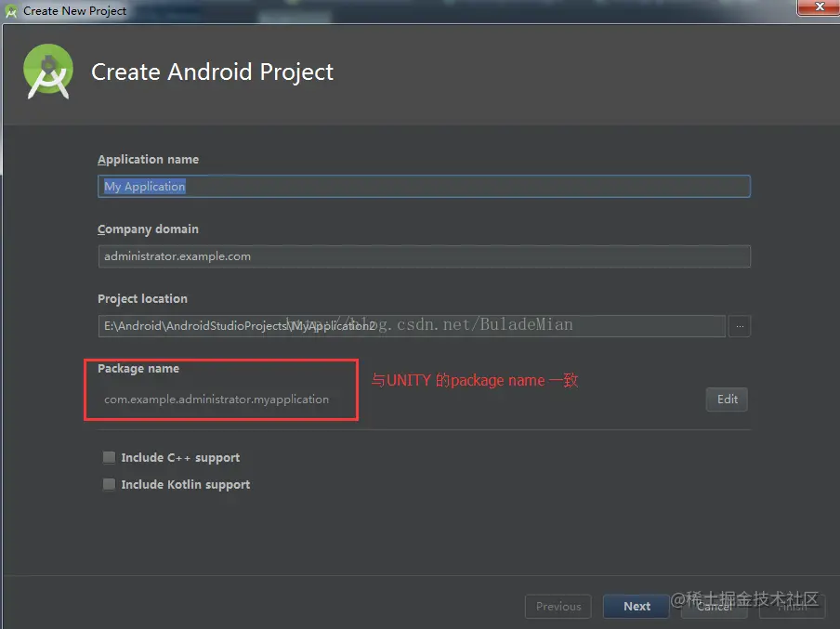
Task: Click the Create Android Project heading
Action: pos(212,72)
